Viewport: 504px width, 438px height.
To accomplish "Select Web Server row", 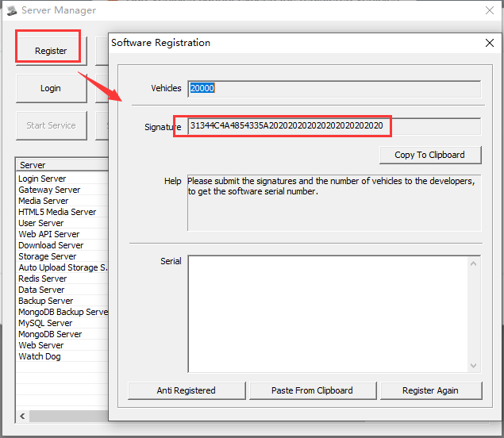I will [x=63, y=345].
